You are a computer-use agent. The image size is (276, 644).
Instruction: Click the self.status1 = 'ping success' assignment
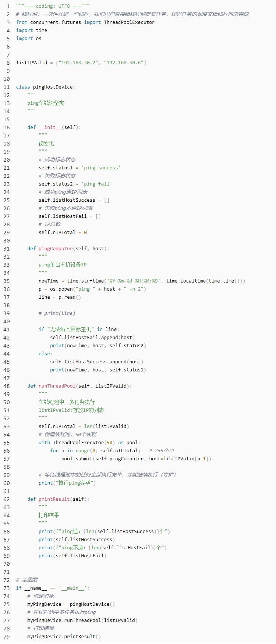tap(79, 168)
